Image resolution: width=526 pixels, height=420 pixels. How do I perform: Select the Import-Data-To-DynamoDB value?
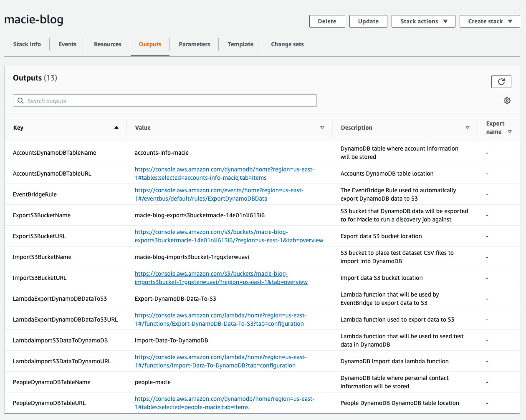coord(171,340)
